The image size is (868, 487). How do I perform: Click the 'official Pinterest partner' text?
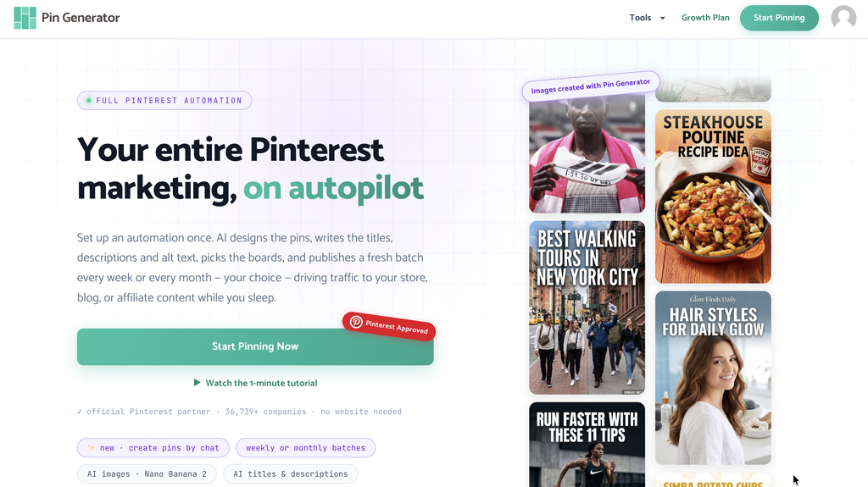(x=148, y=412)
